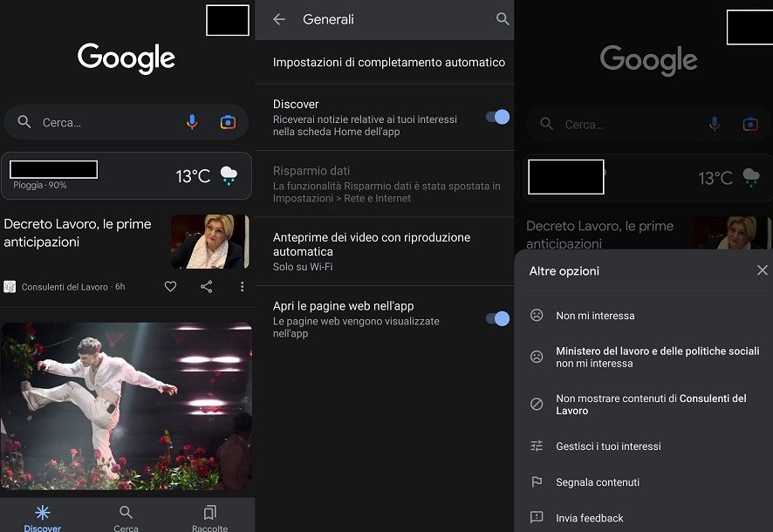Disable the Discover toggle switch

pos(497,117)
